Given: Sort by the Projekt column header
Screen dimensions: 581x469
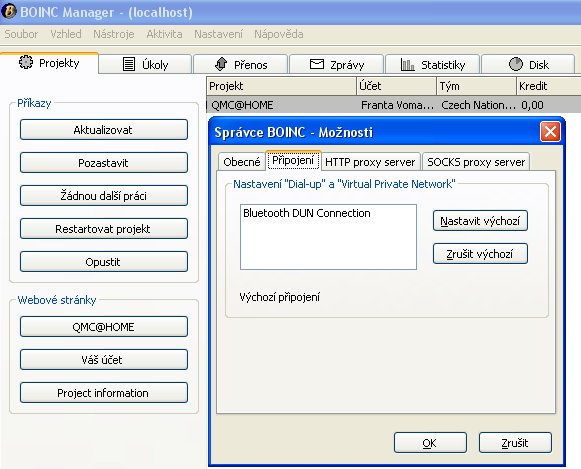Looking at the screenshot, I should [281, 86].
